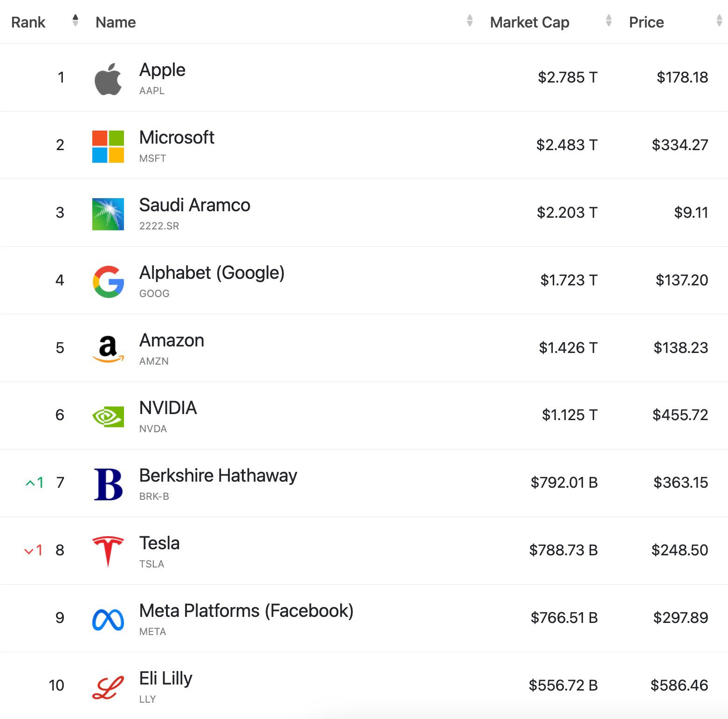Click the $138.23 price value
This screenshot has width=728, height=719.
(x=681, y=348)
